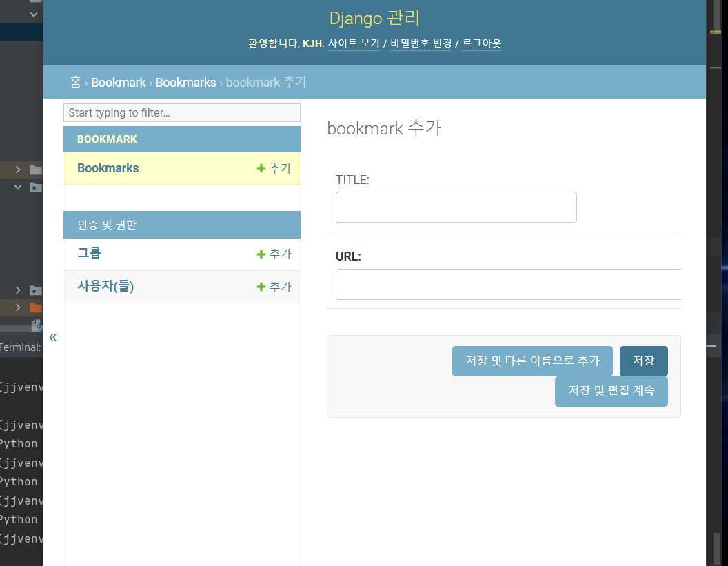This screenshot has width=728, height=566.
Task: Open the Bookmarks model link in sidebar
Action: pyautogui.click(x=108, y=168)
